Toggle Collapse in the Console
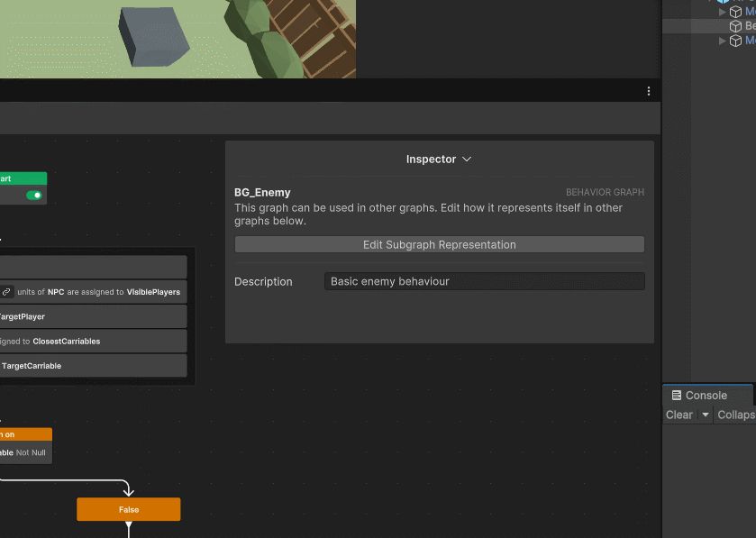 coord(735,415)
